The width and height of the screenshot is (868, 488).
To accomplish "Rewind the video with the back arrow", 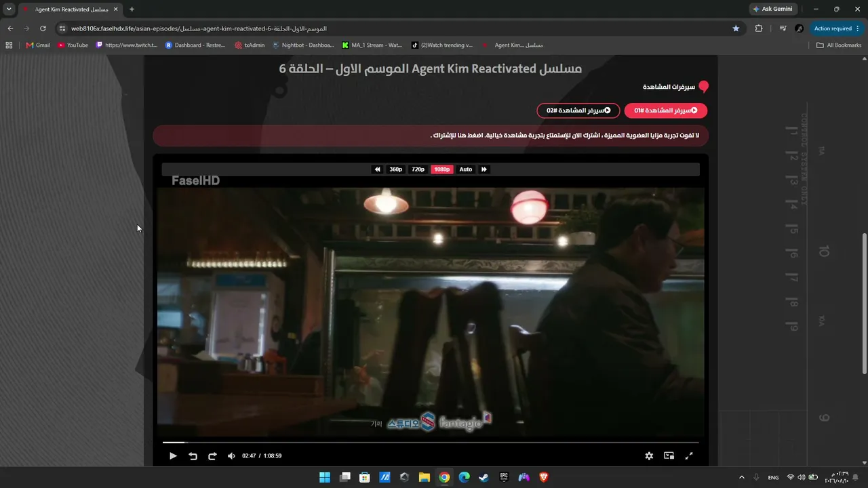I will coord(193,456).
